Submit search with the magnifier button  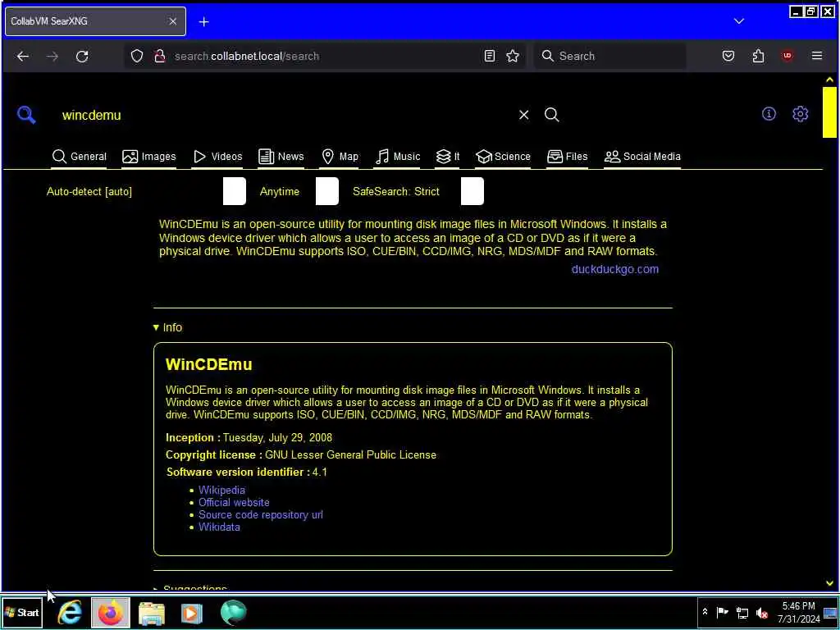click(x=552, y=115)
